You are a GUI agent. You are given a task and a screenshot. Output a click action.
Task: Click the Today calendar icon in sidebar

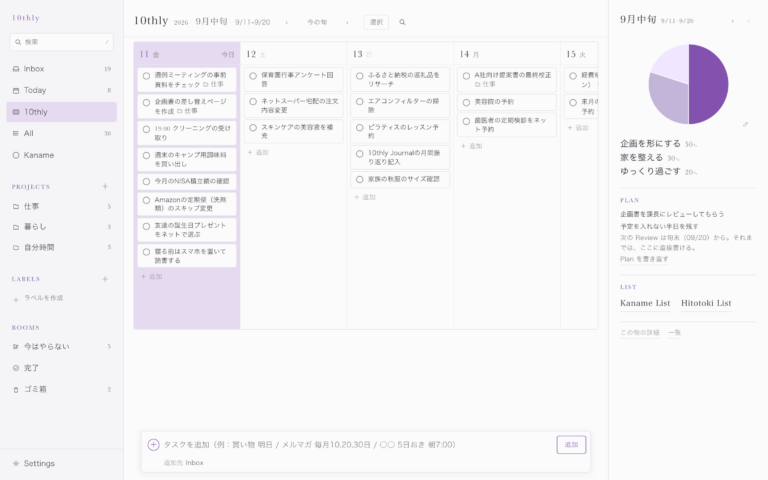pos(16,91)
